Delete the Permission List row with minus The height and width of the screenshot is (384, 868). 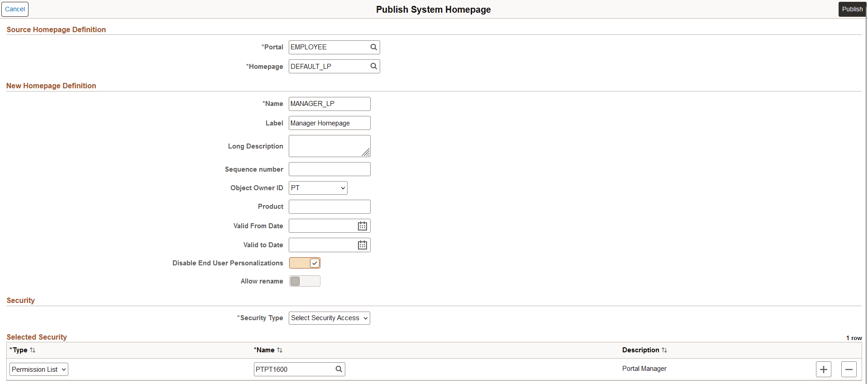[x=849, y=370]
